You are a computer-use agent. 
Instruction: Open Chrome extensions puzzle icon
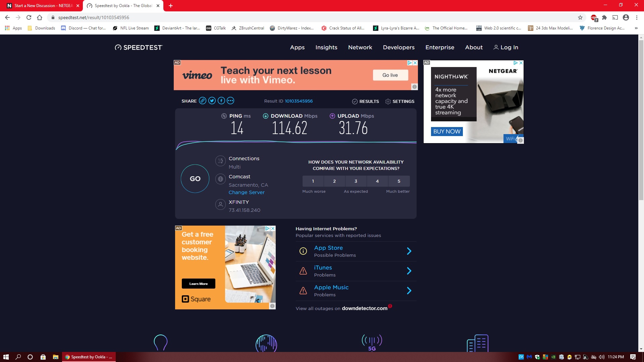pyautogui.click(x=604, y=17)
